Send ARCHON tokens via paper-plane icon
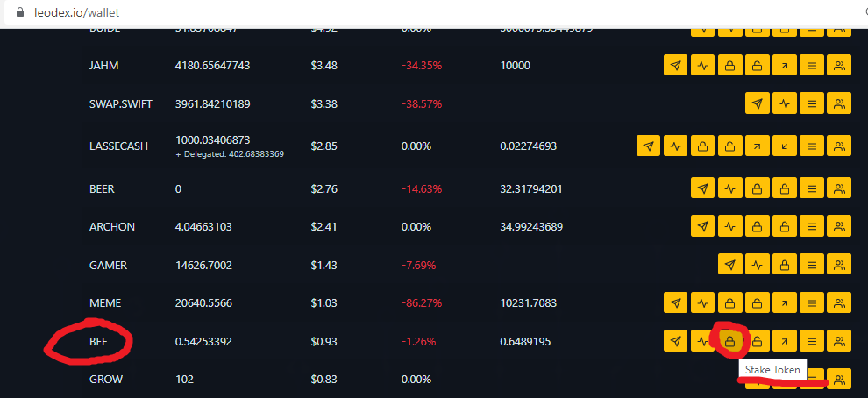Image resolution: width=868 pixels, height=398 pixels. 702,226
